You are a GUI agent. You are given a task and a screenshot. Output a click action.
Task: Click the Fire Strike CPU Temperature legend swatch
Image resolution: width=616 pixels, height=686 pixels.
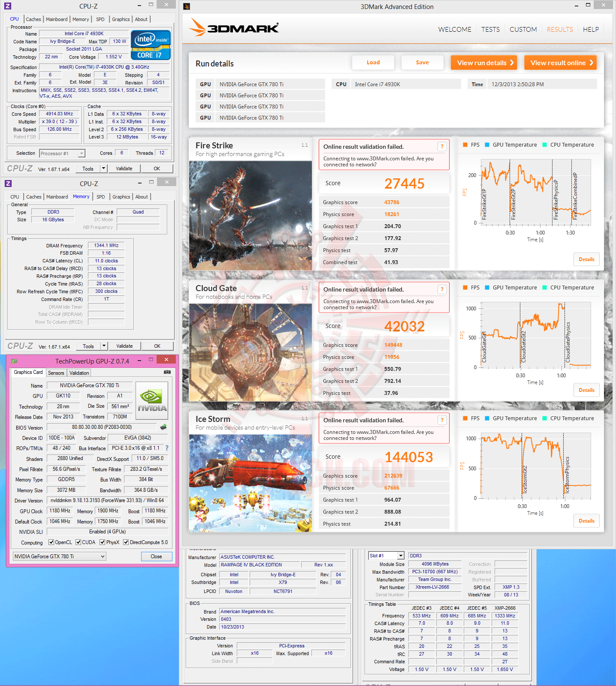[x=544, y=145]
